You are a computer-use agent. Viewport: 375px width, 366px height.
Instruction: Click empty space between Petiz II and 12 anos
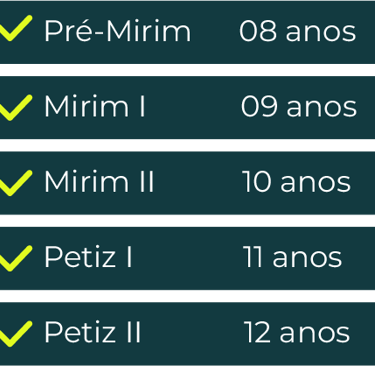click(192, 334)
